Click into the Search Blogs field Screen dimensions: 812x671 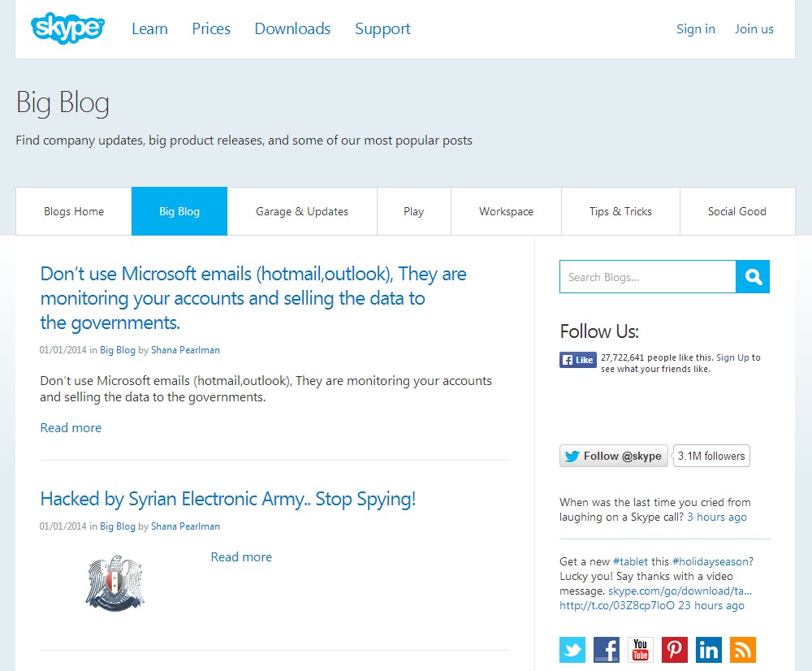click(647, 277)
